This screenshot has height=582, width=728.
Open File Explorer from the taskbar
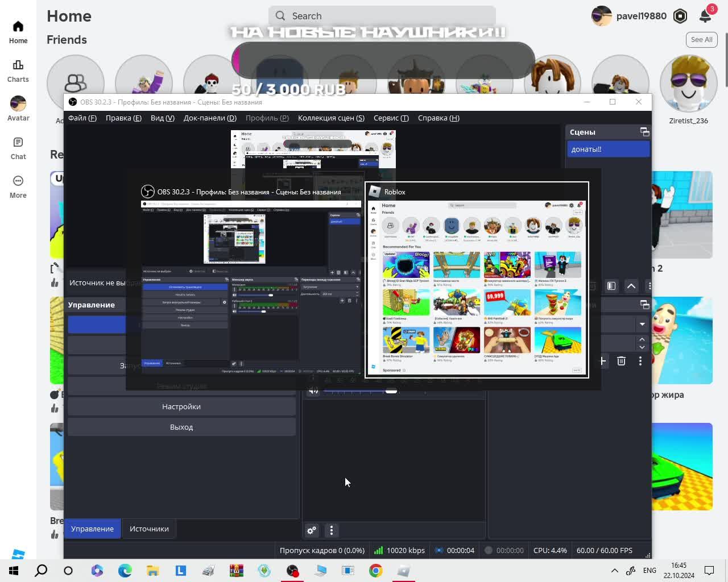(x=153, y=571)
